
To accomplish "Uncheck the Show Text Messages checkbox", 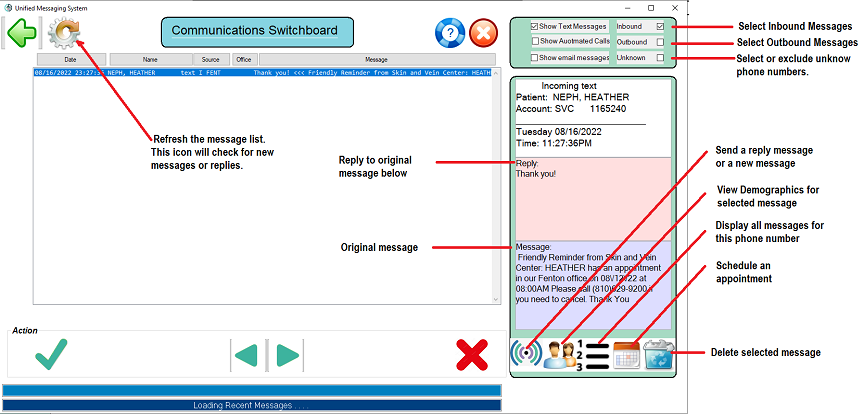I will point(536,26).
